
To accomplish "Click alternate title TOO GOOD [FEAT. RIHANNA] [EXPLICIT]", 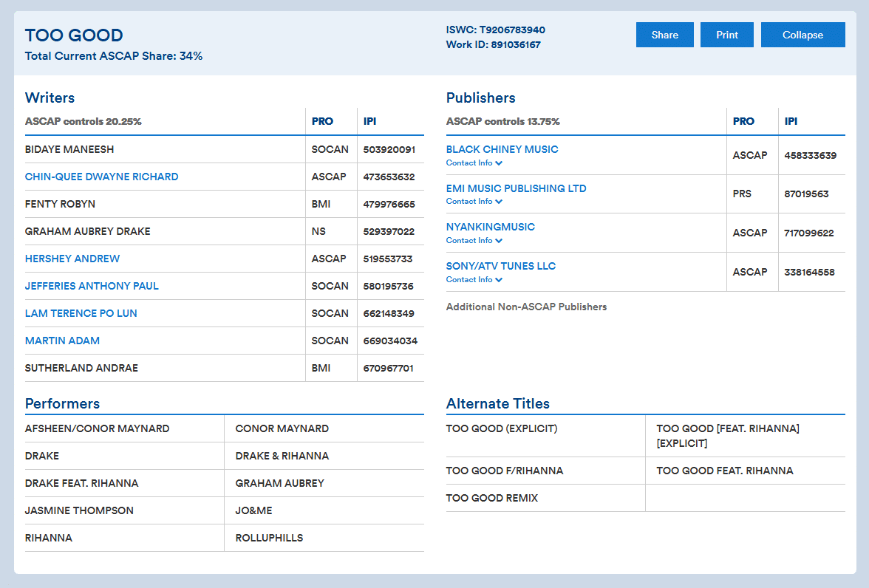I will [728, 436].
